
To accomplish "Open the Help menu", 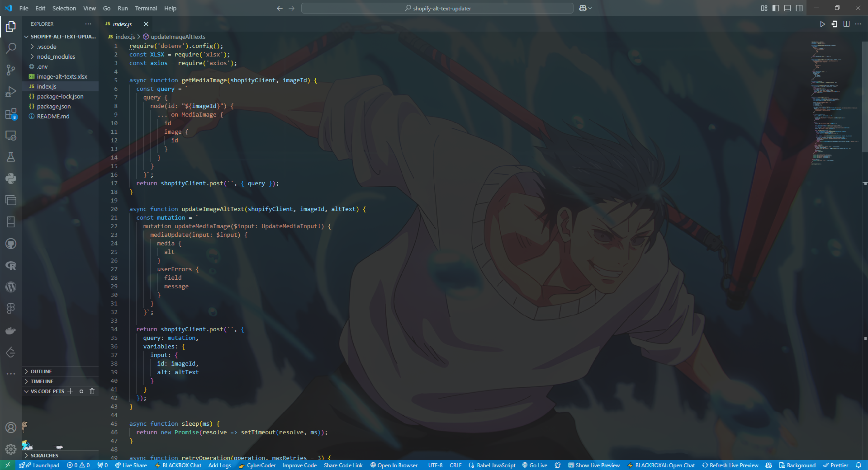I will (x=170, y=8).
